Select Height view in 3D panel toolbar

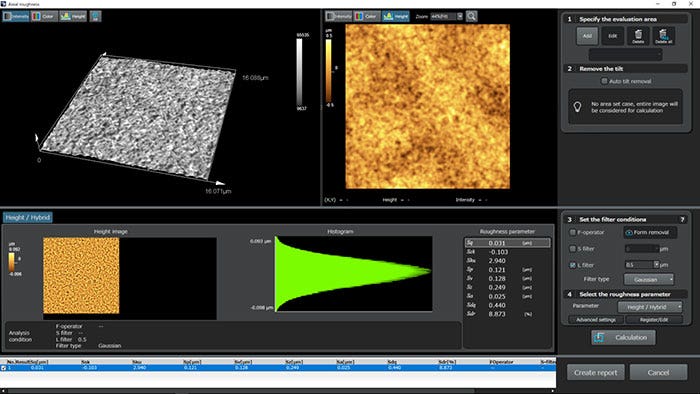coord(73,17)
